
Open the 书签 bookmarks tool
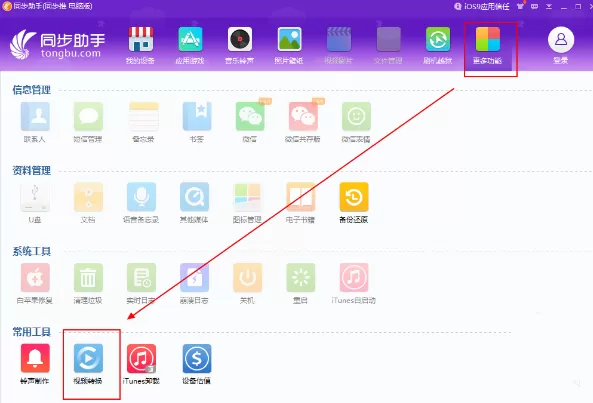click(197, 122)
